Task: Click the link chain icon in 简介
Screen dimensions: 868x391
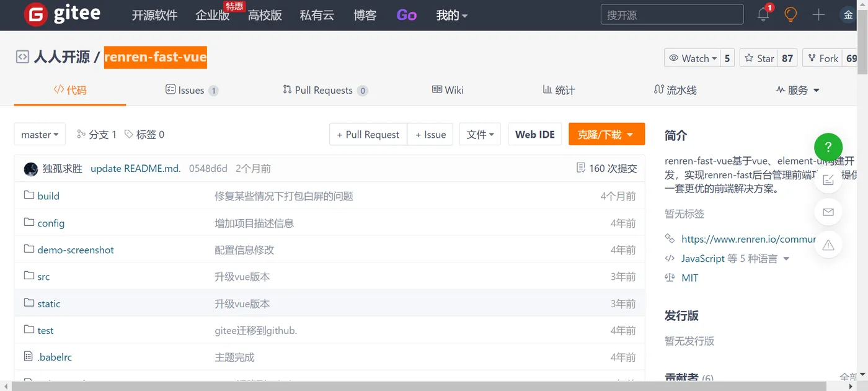Action: pos(670,238)
